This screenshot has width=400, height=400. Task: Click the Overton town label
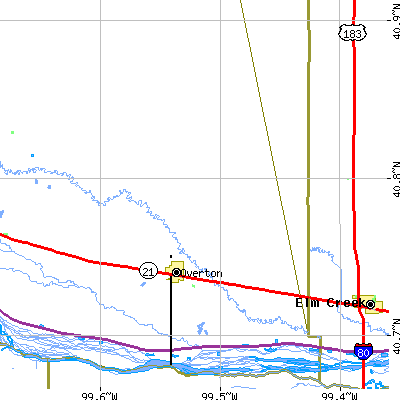201,274
